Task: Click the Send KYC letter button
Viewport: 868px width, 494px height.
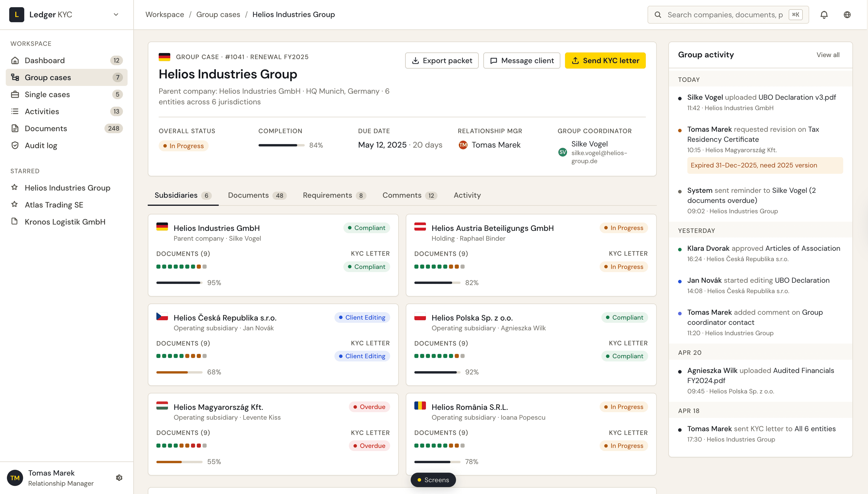Action: pyautogui.click(x=605, y=61)
